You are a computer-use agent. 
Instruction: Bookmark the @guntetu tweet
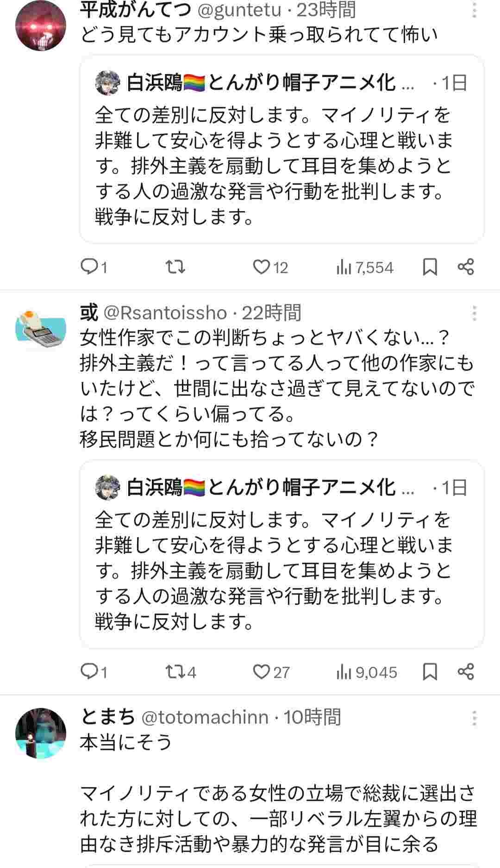[x=430, y=267]
